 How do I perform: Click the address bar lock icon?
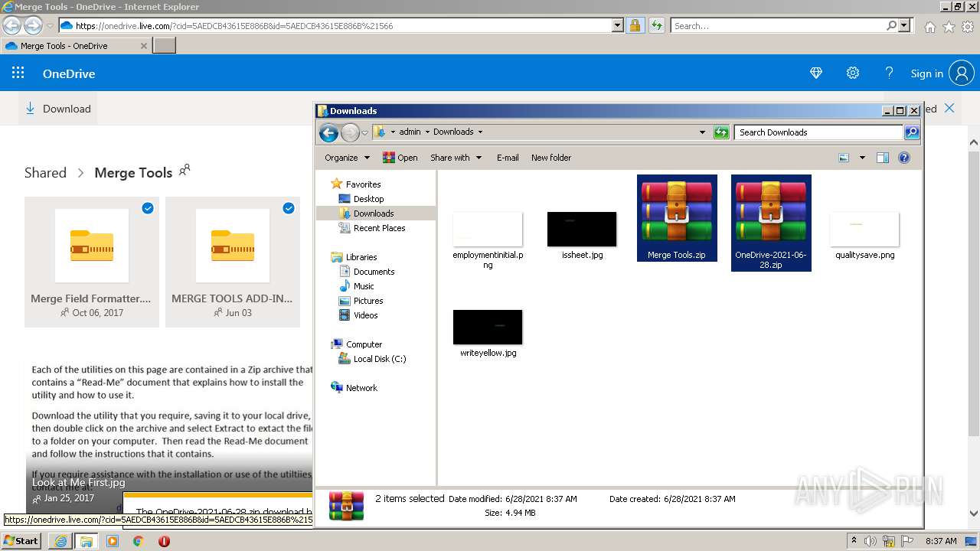(x=635, y=25)
